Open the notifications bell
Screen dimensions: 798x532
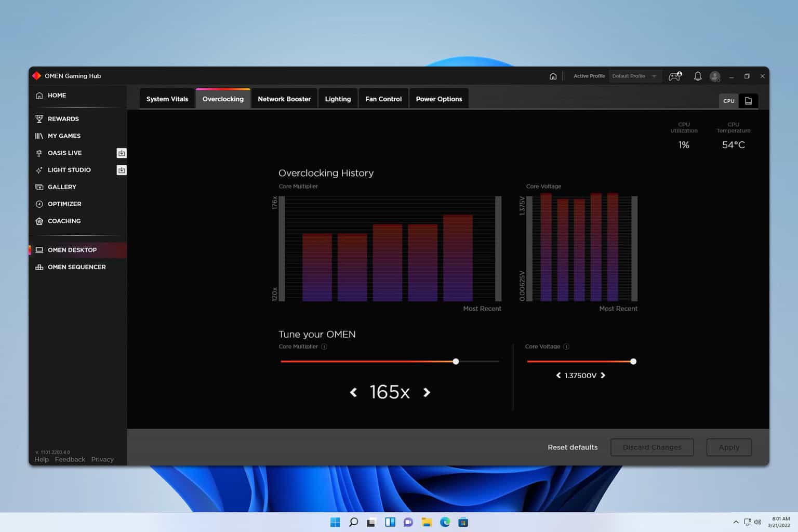698,76
